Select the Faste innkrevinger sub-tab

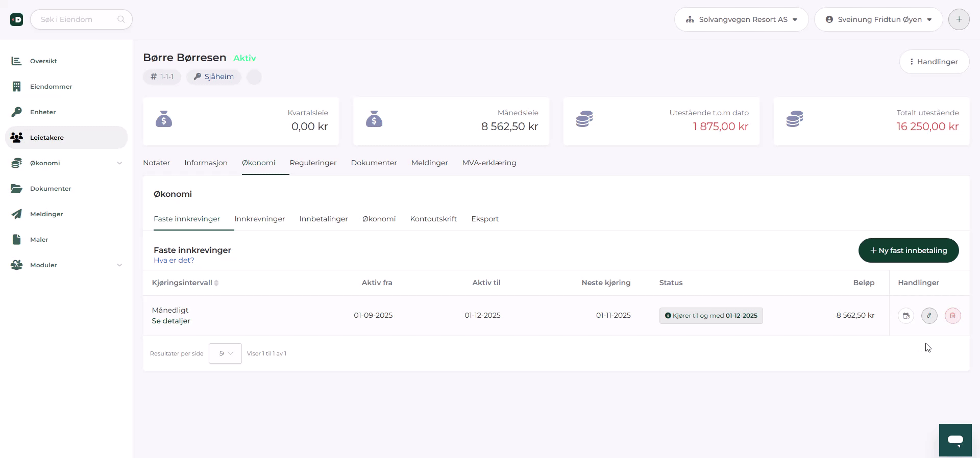(187, 219)
